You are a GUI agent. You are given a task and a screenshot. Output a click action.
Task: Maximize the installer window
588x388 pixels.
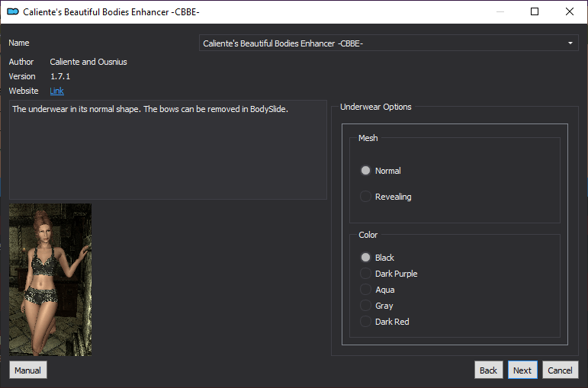(x=535, y=11)
